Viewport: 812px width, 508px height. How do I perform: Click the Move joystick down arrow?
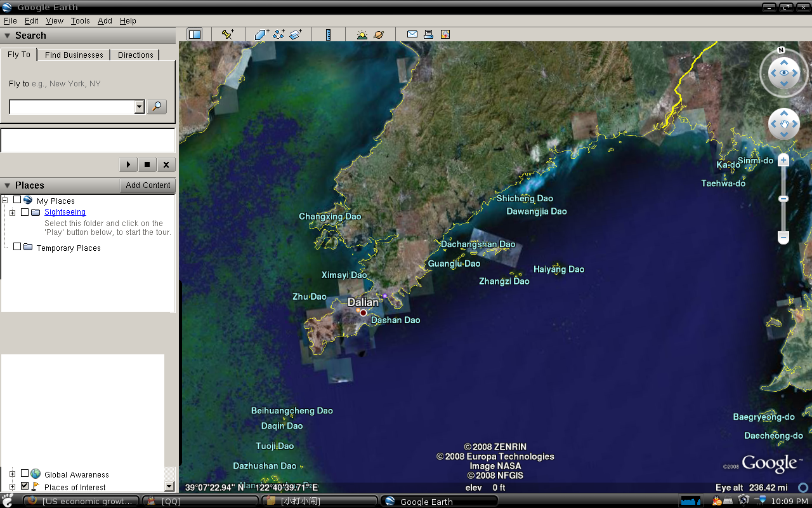click(784, 135)
